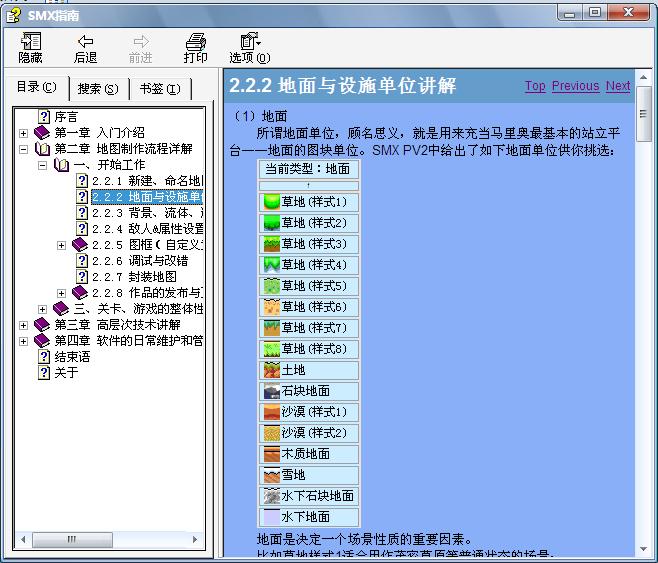This screenshot has height=563, width=658.
Task: Click the contents pane horizontal scrollbar thumb
Action: pos(72,539)
